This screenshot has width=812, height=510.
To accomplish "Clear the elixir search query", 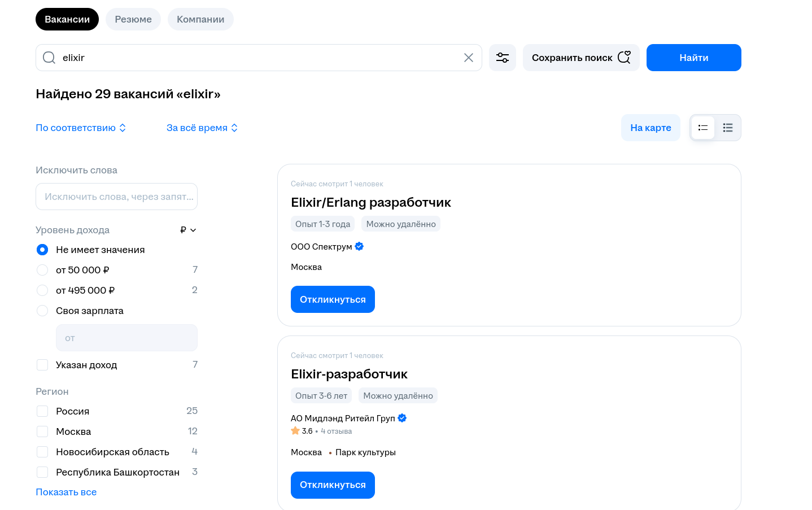I will 468,58.
